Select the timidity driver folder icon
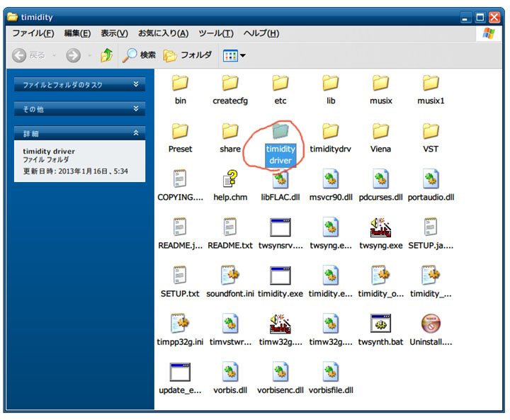Image resolution: width=510 pixels, height=420 pixels. click(280, 131)
